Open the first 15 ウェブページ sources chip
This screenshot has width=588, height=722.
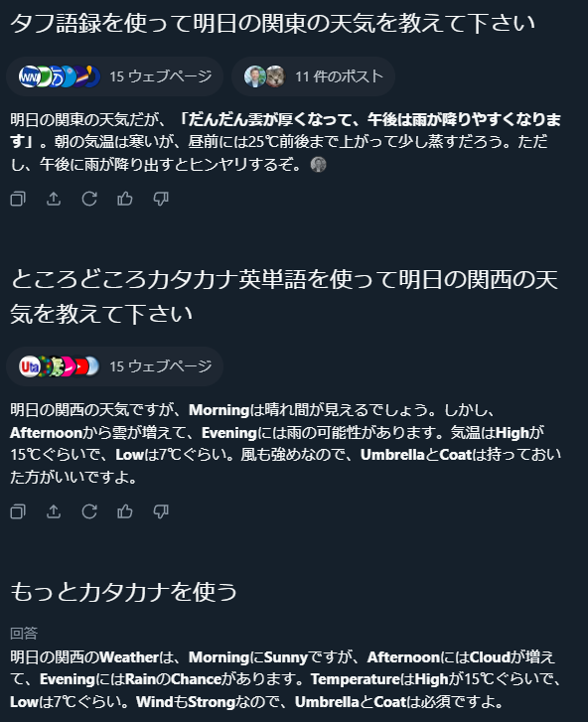[114, 76]
